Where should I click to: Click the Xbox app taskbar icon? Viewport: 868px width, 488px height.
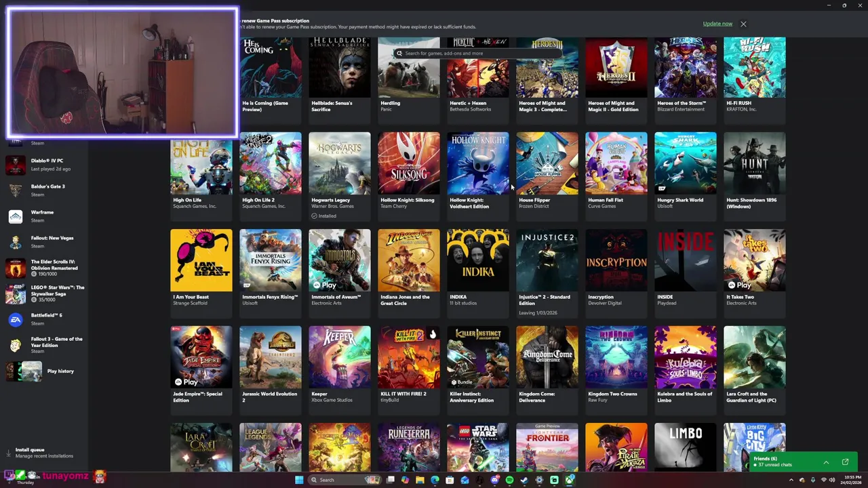[569, 480]
